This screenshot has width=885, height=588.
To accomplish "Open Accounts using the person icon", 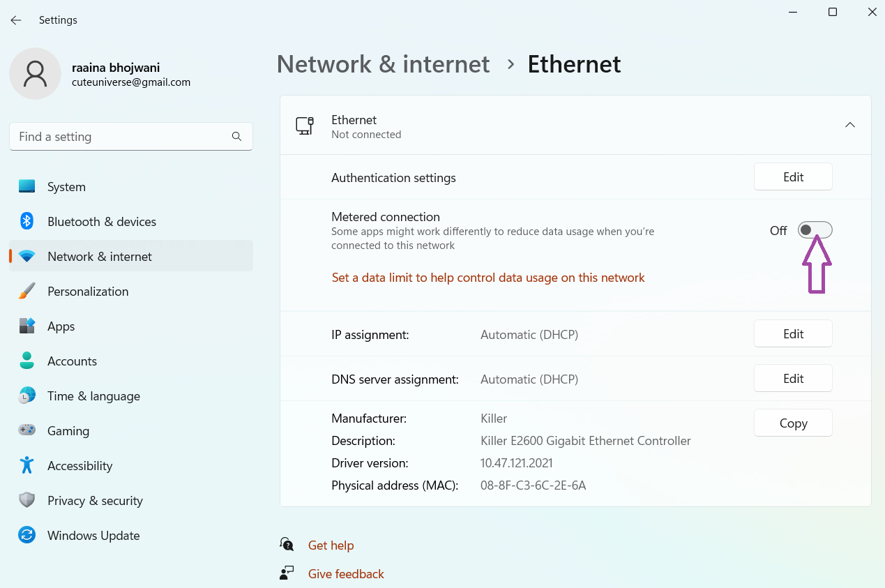I will coord(27,361).
